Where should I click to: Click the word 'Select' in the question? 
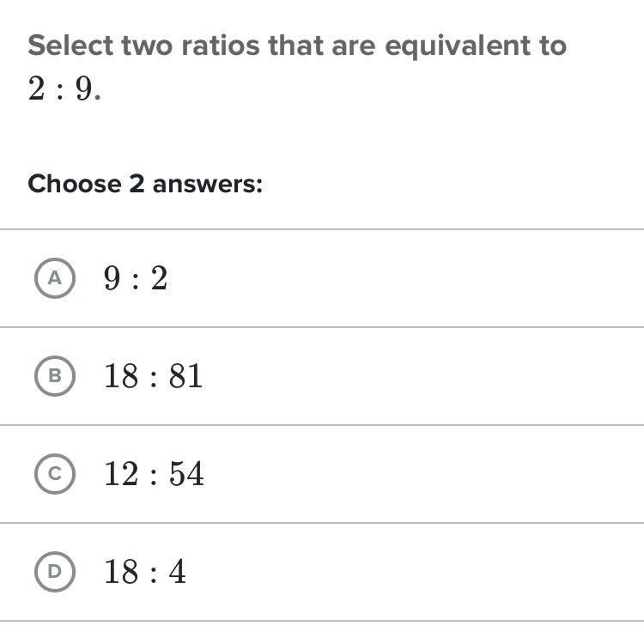pyautogui.click(x=70, y=46)
